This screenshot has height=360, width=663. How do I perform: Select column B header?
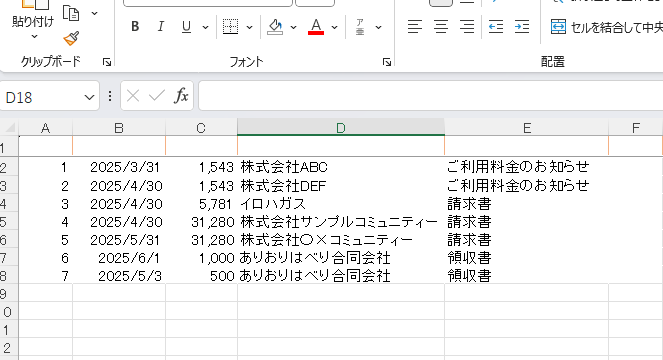[x=119, y=128]
